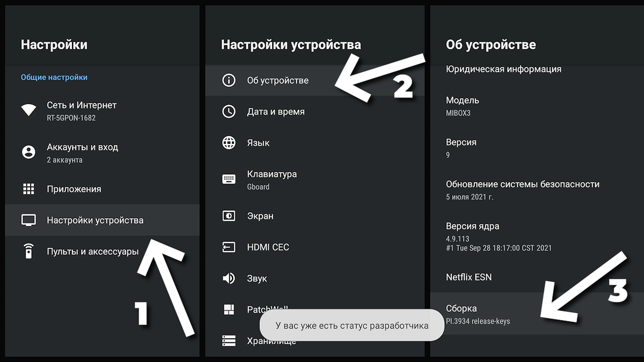
Task: Open the clock icon for Дата и время
Action: point(230,112)
